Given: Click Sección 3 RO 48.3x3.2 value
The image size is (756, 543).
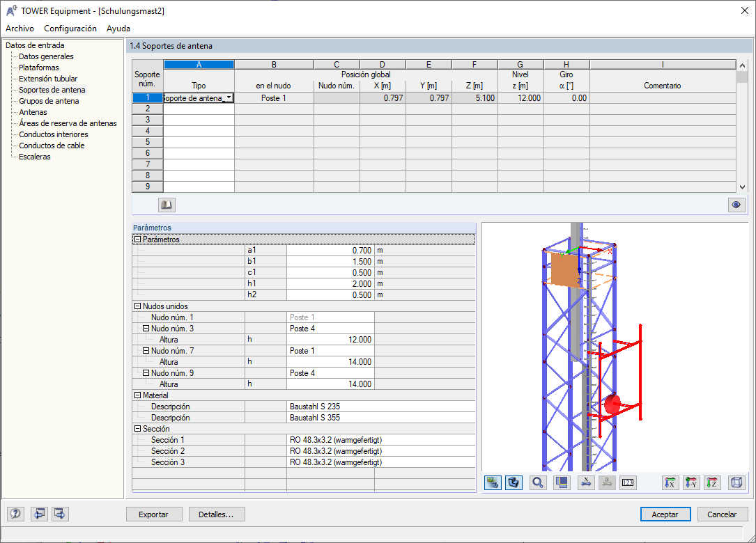Looking at the screenshot, I should 381,462.
